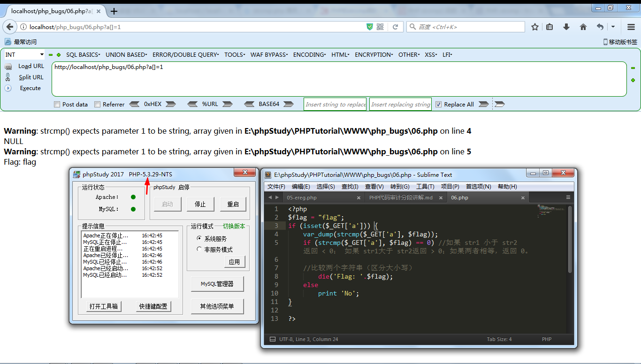Image resolution: width=641 pixels, height=364 pixels.
Task: Click green plus at right of URL box
Action: pos(633,80)
